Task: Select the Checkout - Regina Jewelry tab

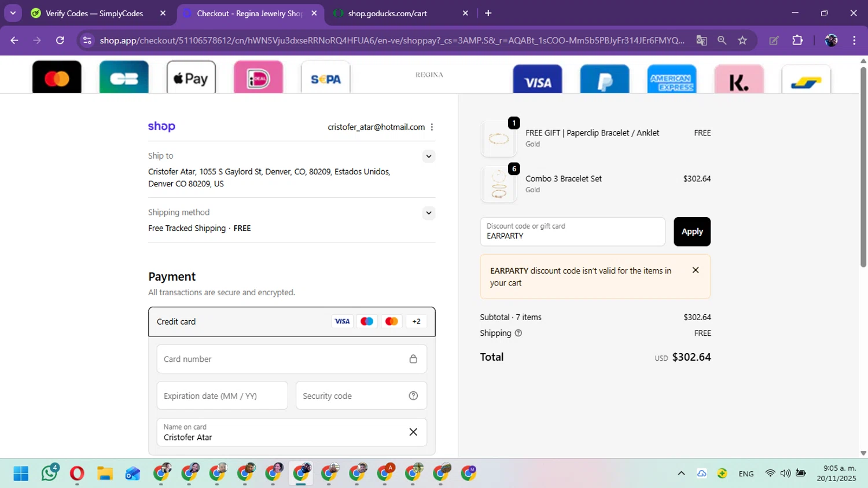Action: pyautogui.click(x=249, y=13)
